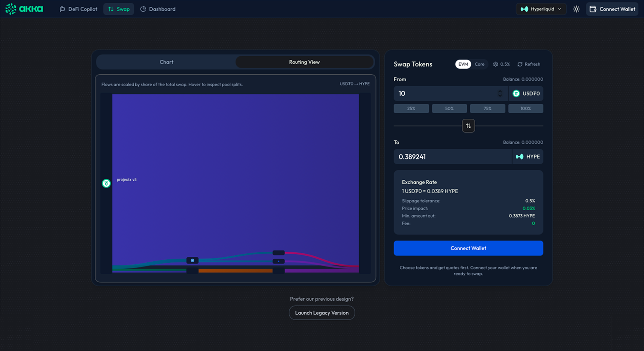Open the Hyperliquid network dropdown
Screen dimensions: 644x351
541,9
